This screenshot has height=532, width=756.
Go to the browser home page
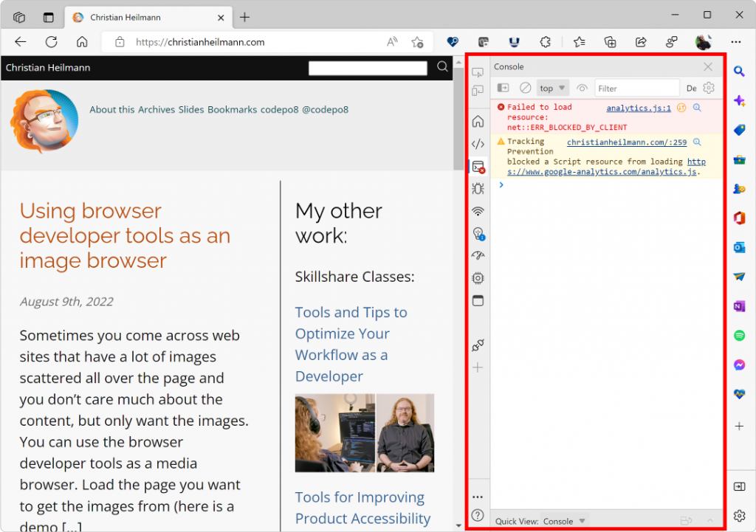82,42
